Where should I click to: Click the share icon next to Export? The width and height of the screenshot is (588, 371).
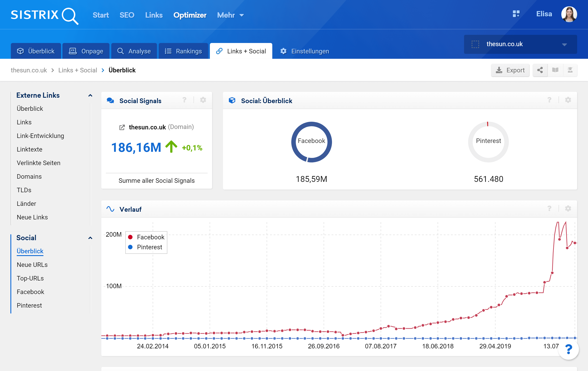tap(540, 70)
